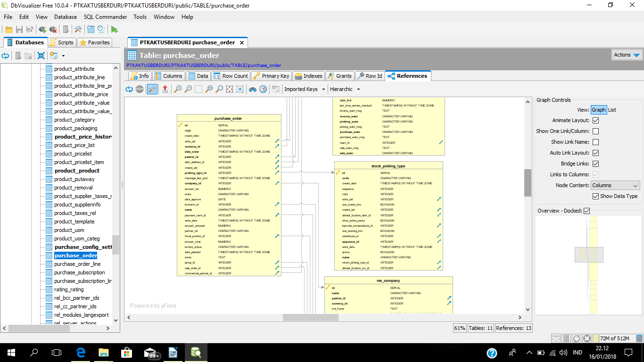Open a new SQL Commander with the green play icon

pos(115,29)
